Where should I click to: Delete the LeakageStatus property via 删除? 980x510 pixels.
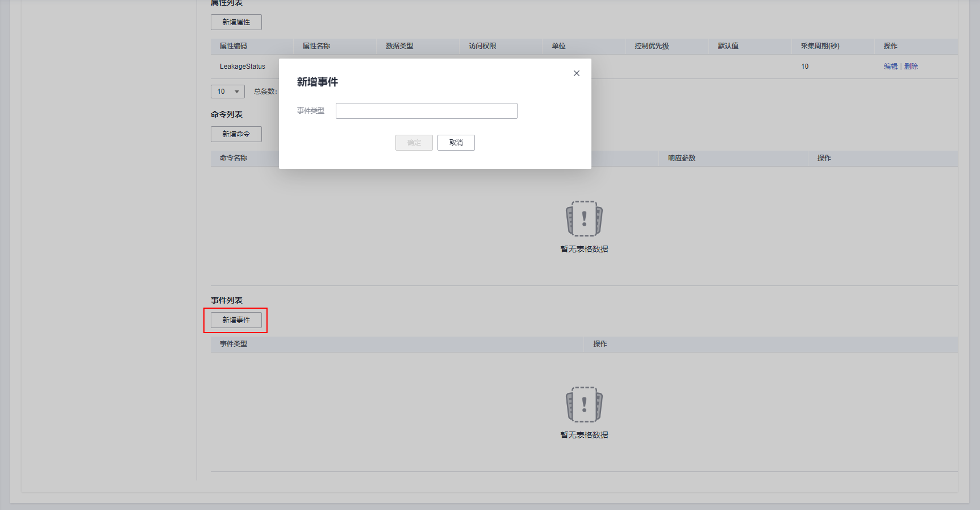click(911, 67)
